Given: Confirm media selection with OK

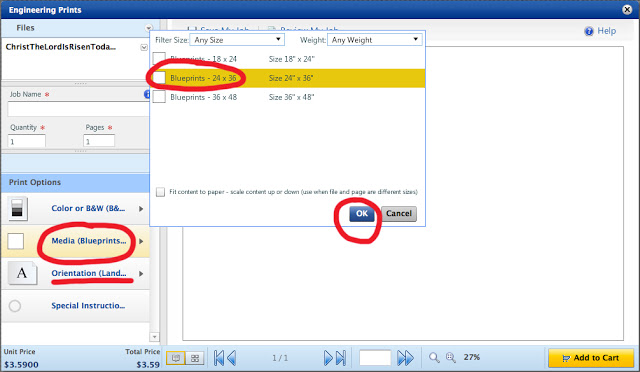Looking at the screenshot, I should (x=362, y=214).
